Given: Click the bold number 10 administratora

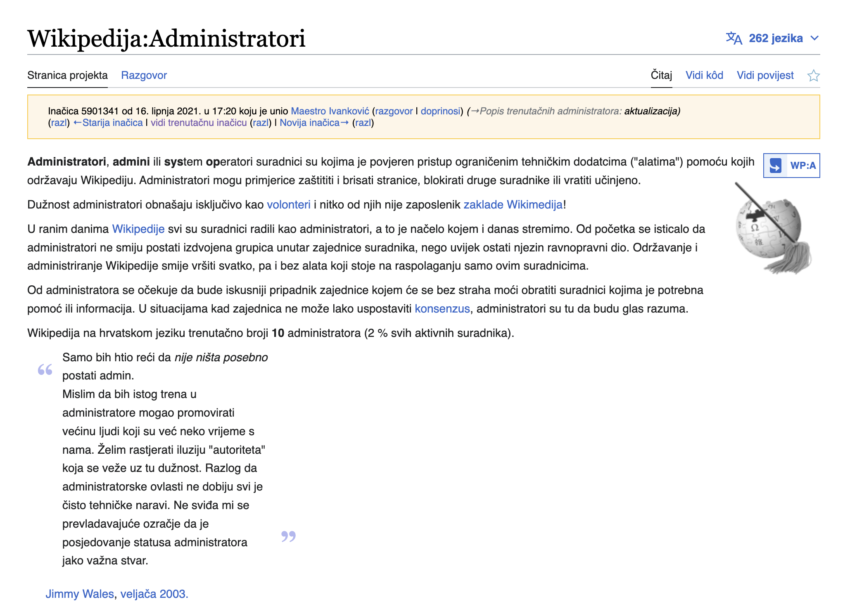Looking at the screenshot, I should point(278,333).
